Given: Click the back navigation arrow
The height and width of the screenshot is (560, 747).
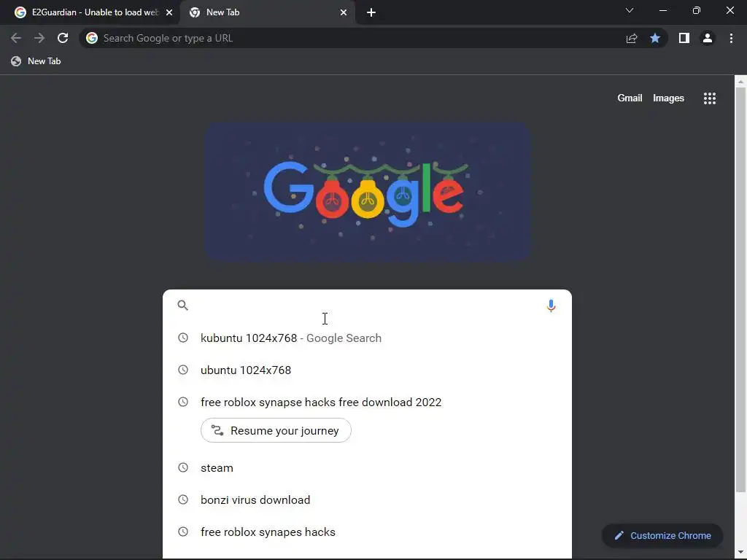Looking at the screenshot, I should (x=16, y=38).
